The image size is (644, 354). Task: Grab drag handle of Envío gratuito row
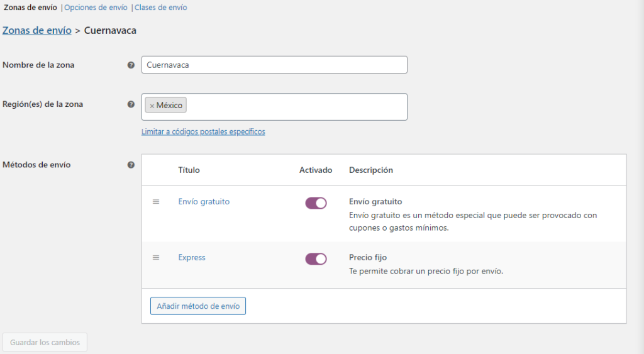coord(156,202)
